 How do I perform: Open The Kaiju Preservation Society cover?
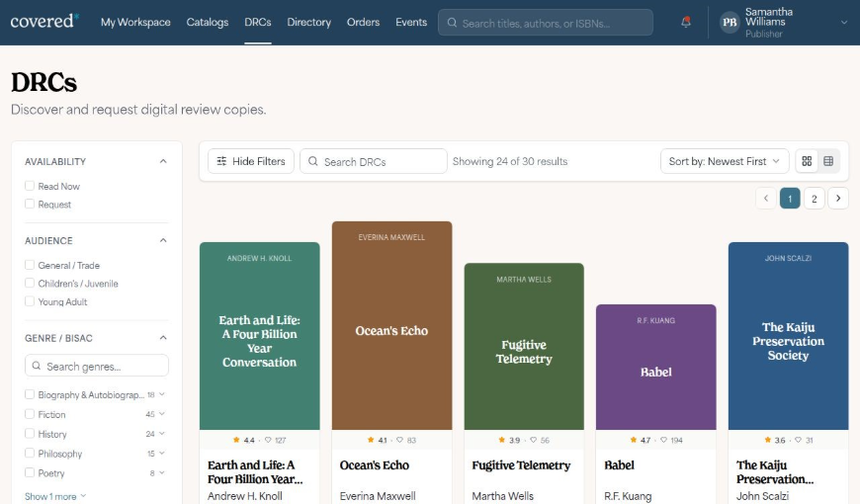pyautogui.click(x=788, y=336)
